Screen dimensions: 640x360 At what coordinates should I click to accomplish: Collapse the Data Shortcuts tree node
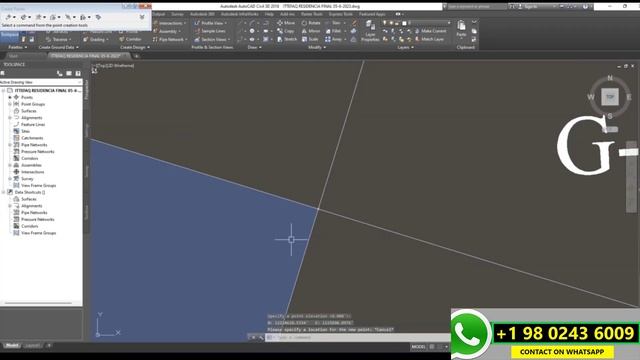(3, 192)
